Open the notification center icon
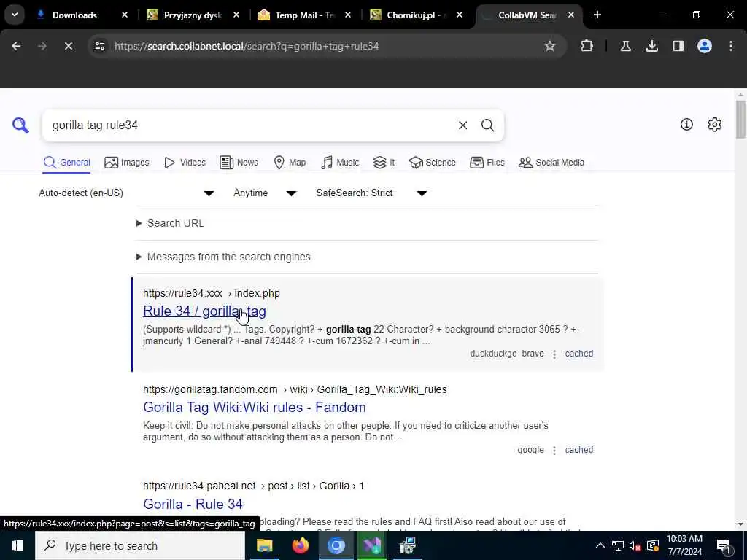This screenshot has width=747, height=560. coord(724,545)
